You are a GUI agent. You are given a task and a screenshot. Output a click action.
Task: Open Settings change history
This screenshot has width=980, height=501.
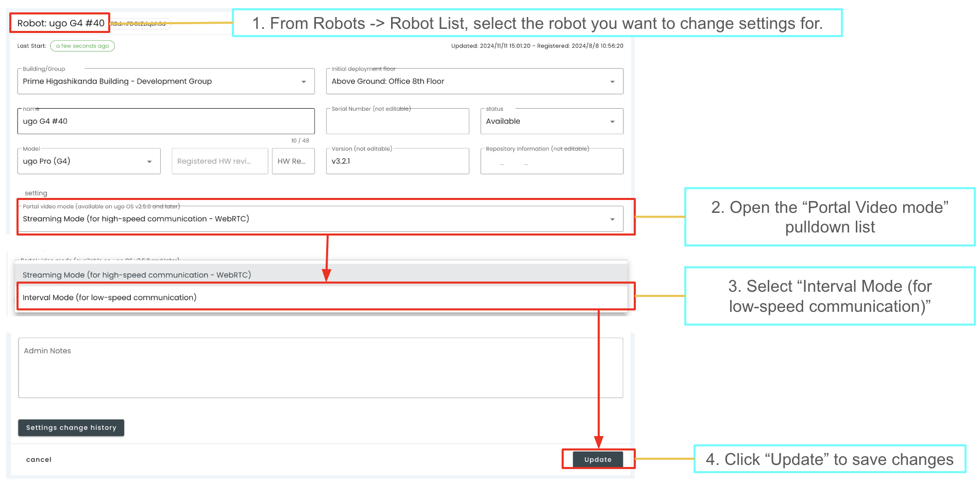71,428
